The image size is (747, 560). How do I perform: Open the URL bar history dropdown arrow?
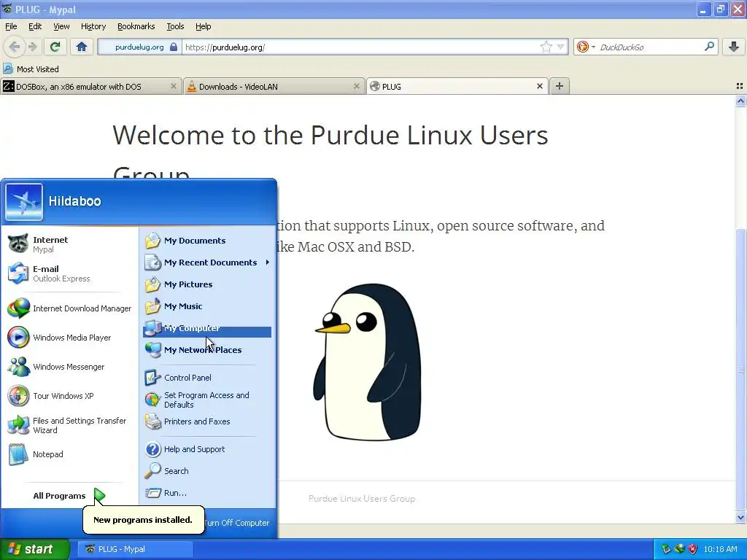561,47
